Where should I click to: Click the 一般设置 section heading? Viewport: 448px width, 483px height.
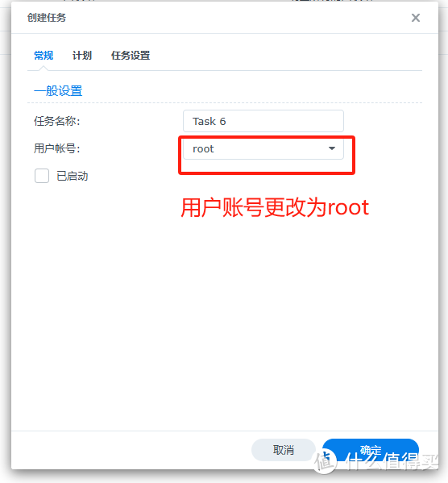(58, 91)
